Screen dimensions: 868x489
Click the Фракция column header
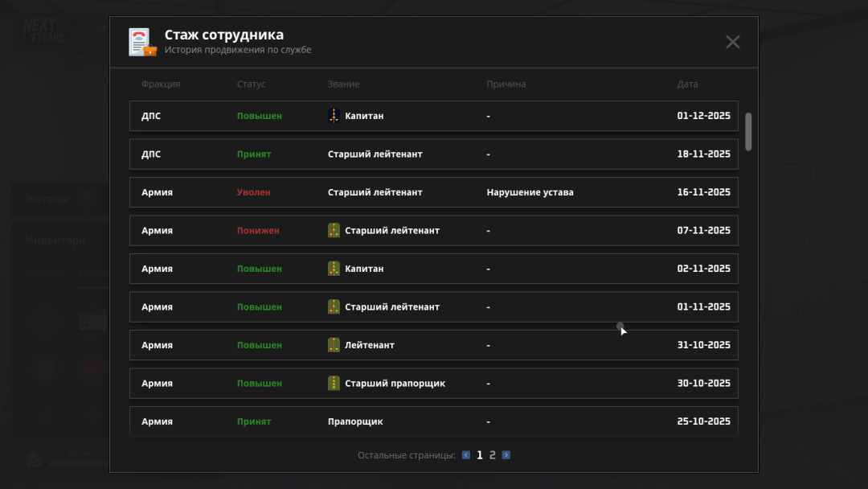[161, 84]
